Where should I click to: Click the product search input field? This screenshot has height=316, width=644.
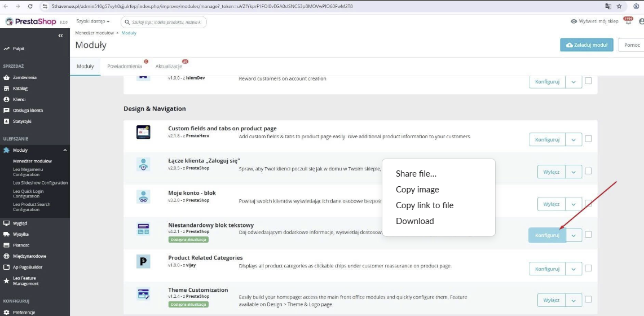[164, 22]
